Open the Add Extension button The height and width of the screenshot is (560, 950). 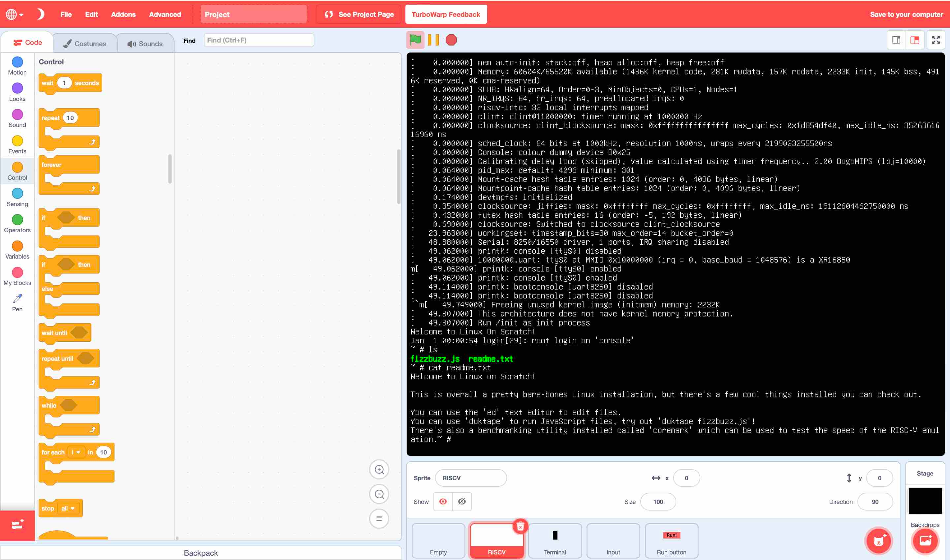pos(17,526)
